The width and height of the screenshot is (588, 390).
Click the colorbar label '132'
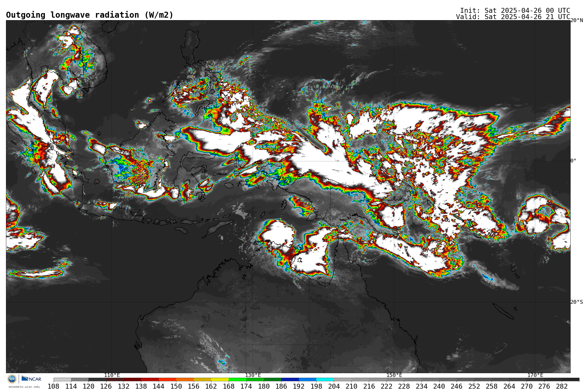124,386
